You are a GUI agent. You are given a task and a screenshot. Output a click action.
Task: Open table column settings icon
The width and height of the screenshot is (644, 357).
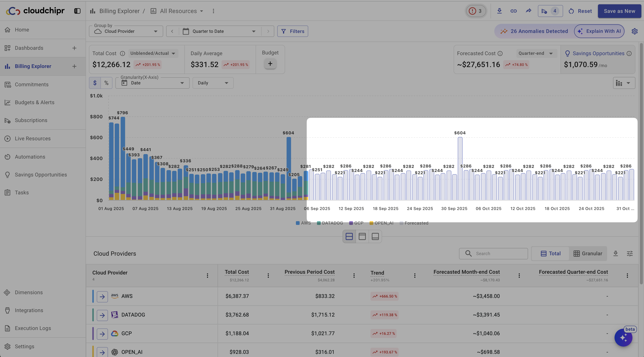630,254
